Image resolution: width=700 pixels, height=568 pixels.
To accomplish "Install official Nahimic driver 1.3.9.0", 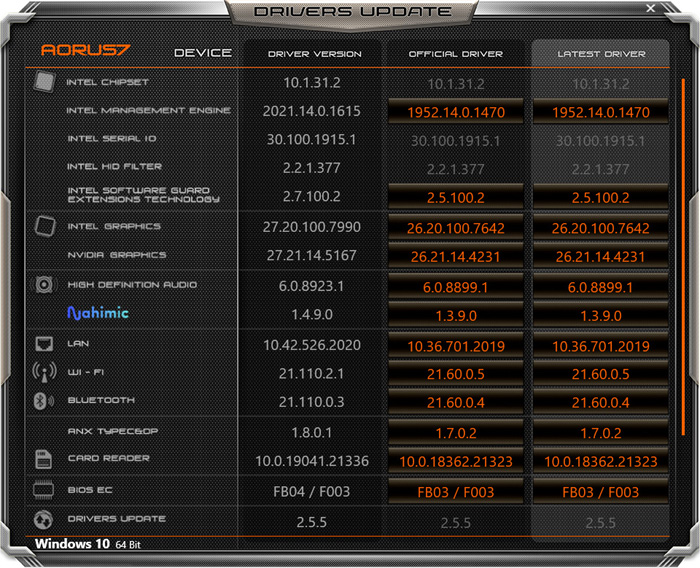I will 456,315.
